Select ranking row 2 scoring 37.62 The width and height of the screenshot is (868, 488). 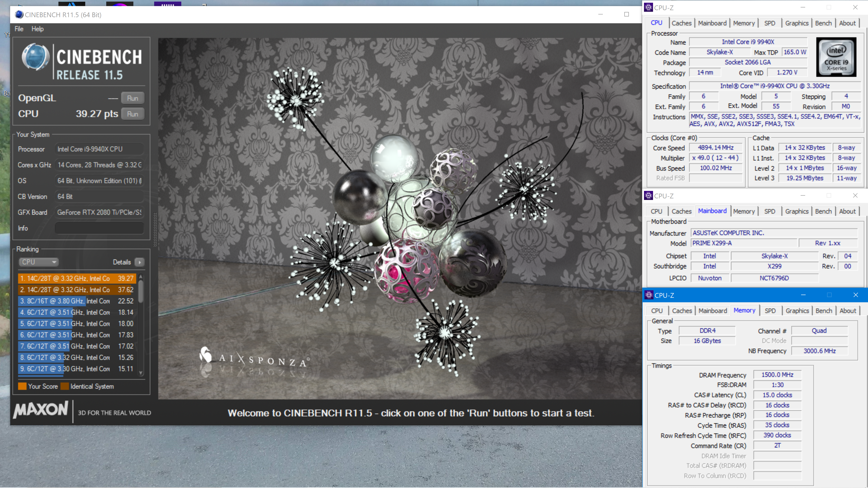tap(77, 290)
